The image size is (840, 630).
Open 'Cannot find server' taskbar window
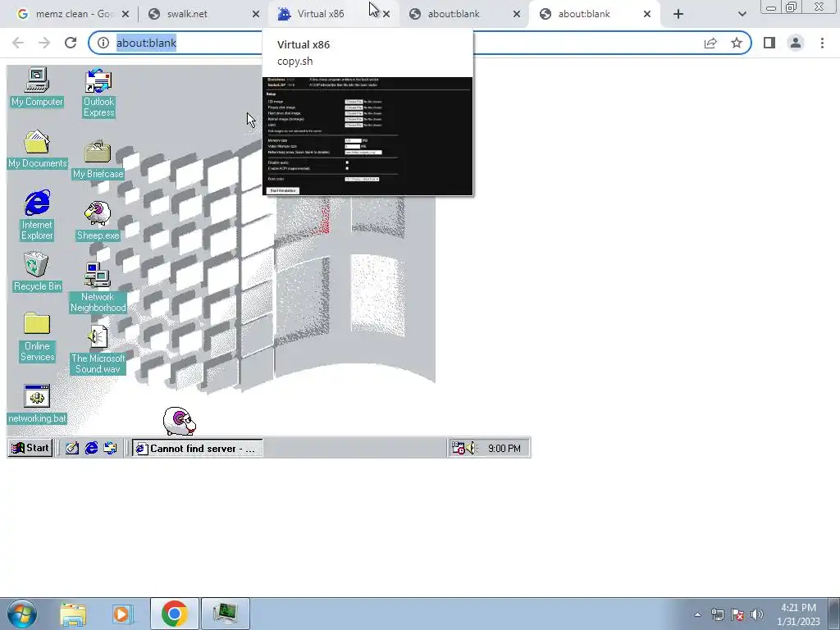click(198, 449)
